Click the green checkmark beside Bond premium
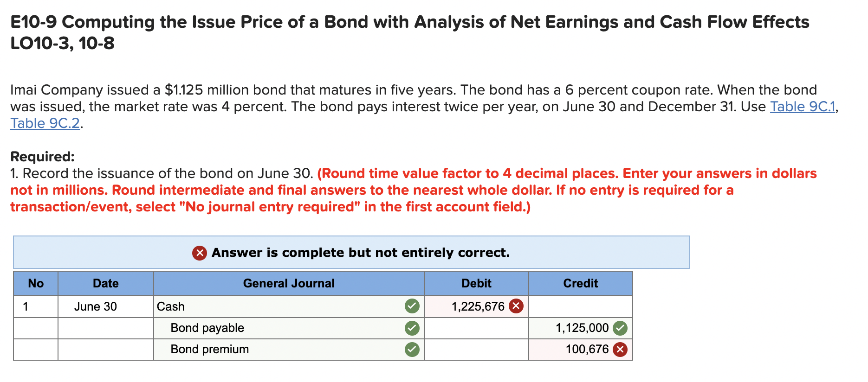This screenshot has height=382, width=868. pyautogui.click(x=411, y=349)
